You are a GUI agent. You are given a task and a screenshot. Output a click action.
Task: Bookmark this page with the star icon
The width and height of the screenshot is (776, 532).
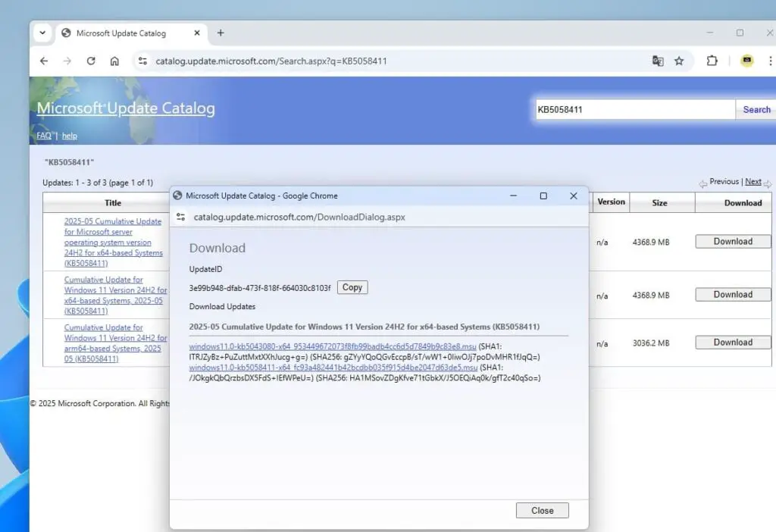[679, 61]
